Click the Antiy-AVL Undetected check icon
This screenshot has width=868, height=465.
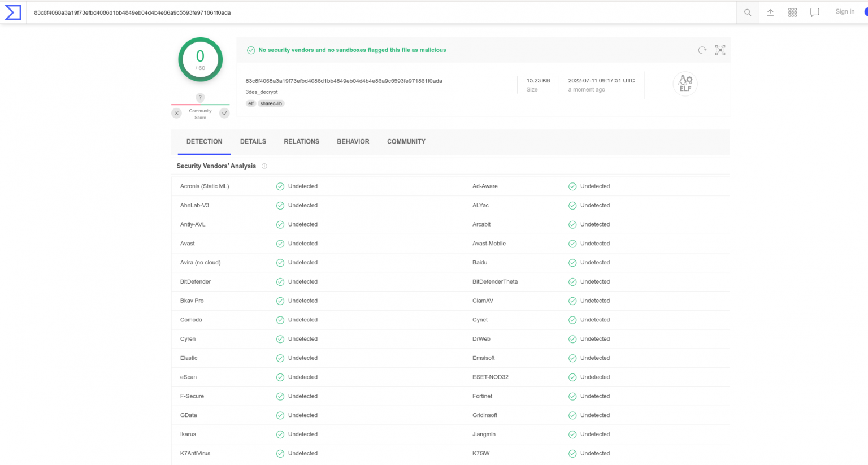(280, 225)
